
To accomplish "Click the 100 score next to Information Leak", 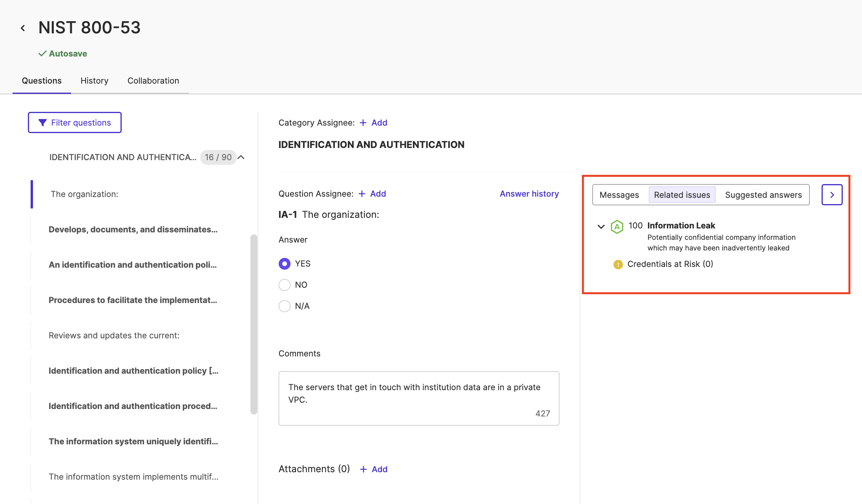I will coord(635,226).
